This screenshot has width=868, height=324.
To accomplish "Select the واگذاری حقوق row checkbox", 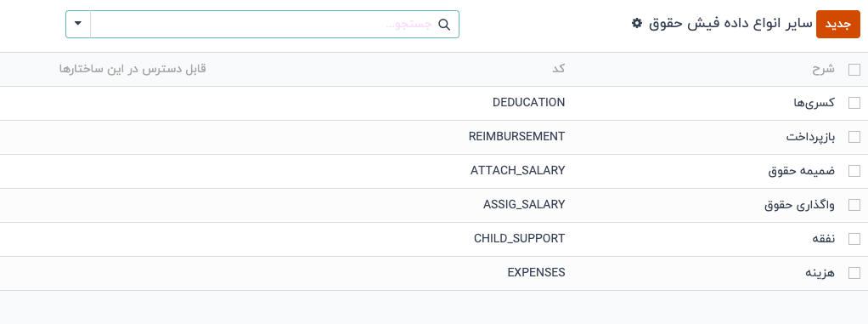I will (x=854, y=205).
